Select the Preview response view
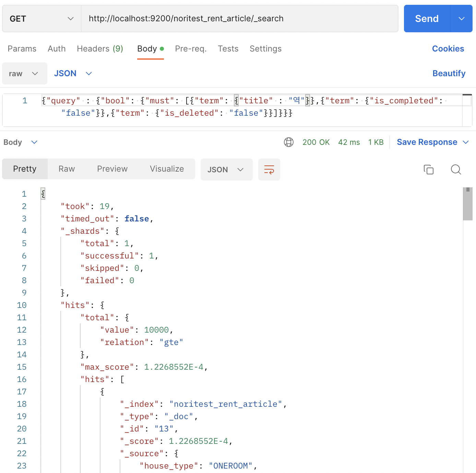The image size is (476, 473). click(x=112, y=169)
